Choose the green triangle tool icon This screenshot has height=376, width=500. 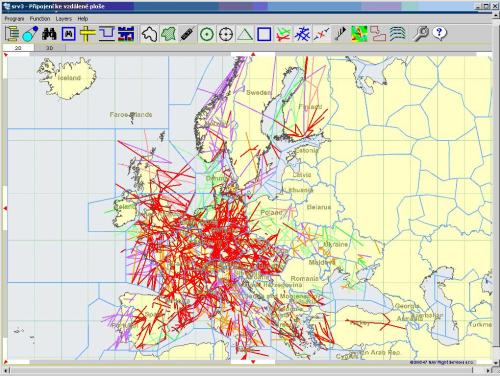[245, 34]
